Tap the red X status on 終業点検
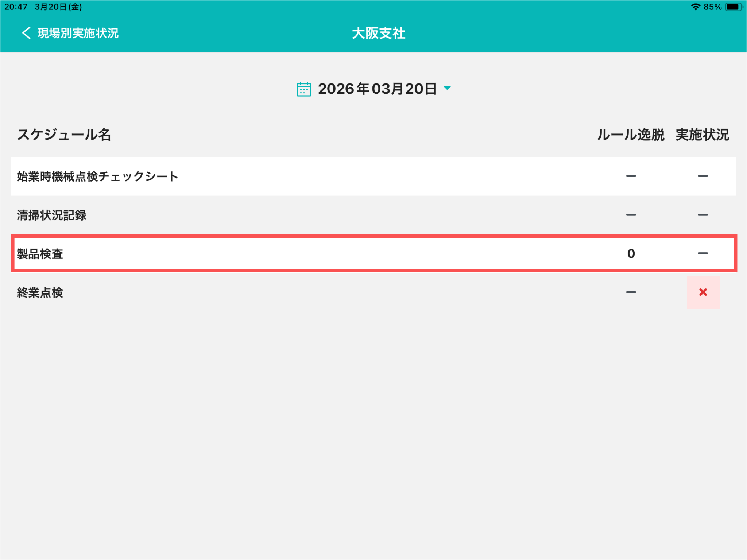Image resolution: width=747 pixels, height=560 pixels. click(x=703, y=292)
